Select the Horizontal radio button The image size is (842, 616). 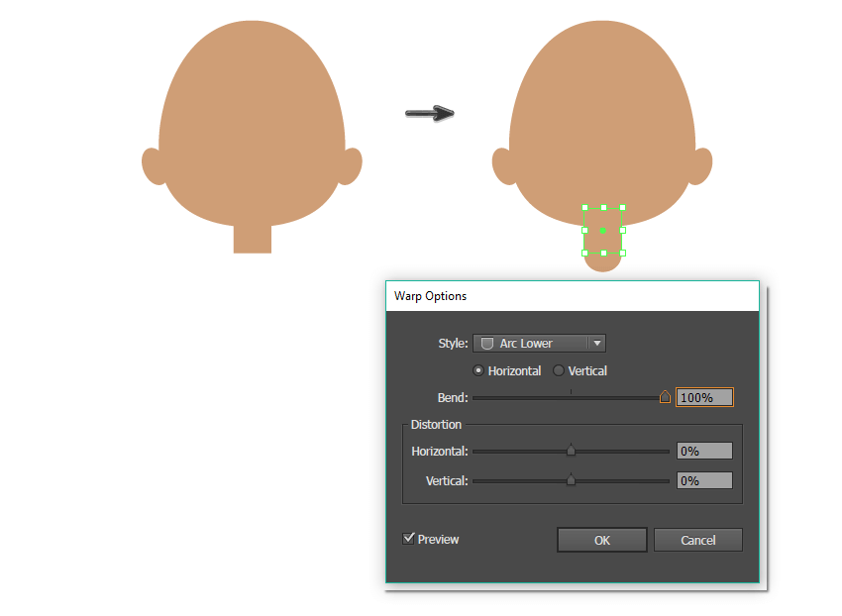(x=479, y=370)
